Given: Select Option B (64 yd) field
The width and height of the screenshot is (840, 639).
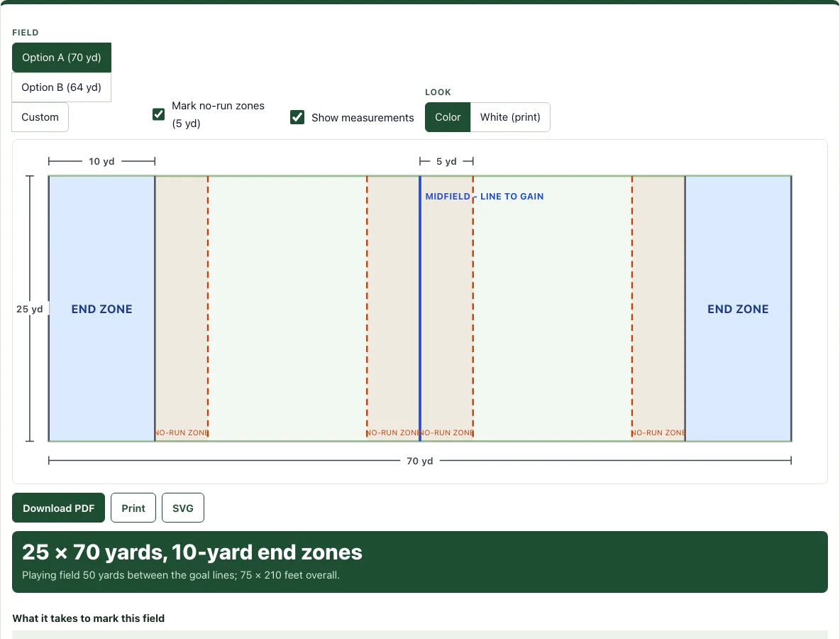Looking at the screenshot, I should click(62, 87).
